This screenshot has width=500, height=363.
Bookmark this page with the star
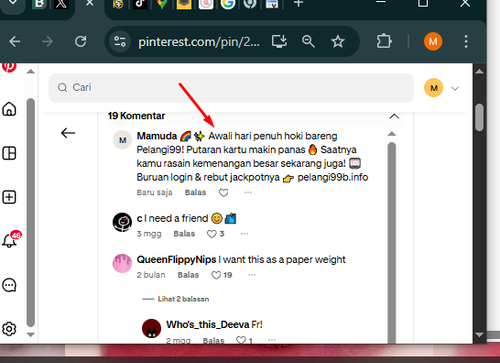[338, 41]
